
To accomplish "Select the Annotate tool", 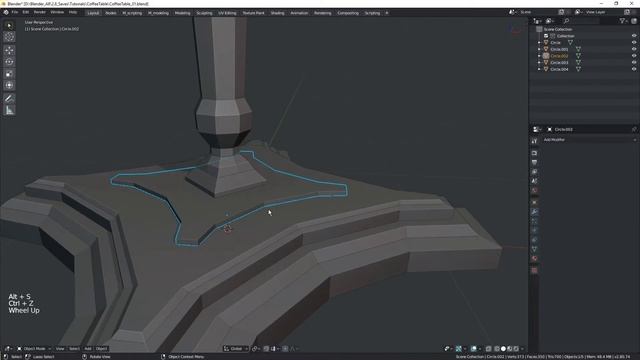I will coord(9,98).
